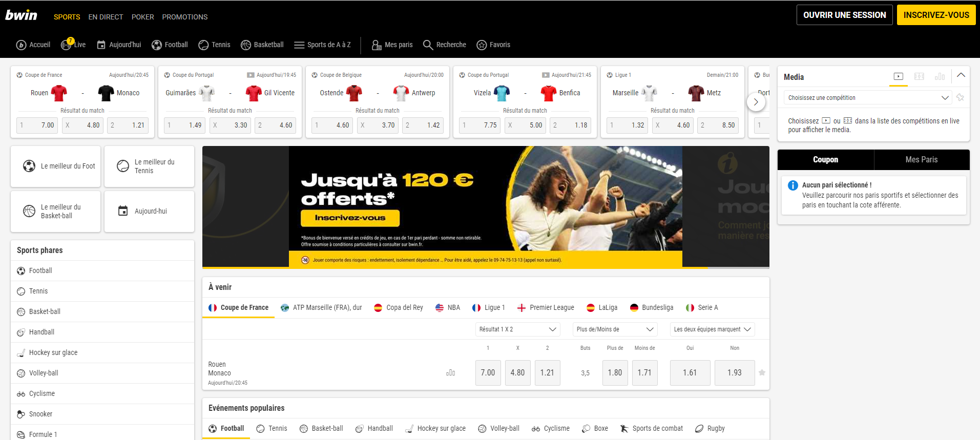
Task: Collapse the Media panel chevron
Action: [x=961, y=75]
